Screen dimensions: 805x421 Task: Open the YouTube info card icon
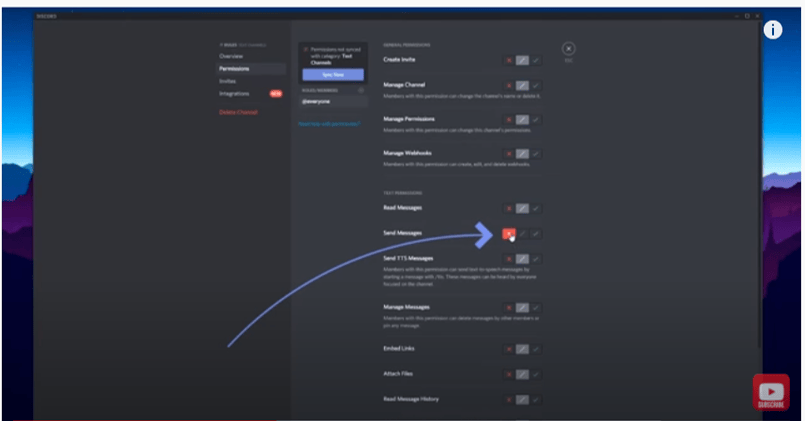point(773,30)
